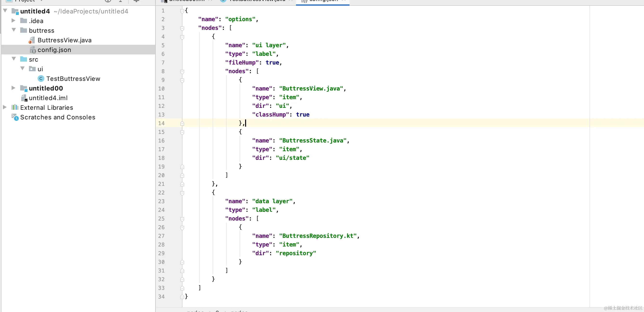Click the buttress folder icon

pyautogui.click(x=24, y=30)
